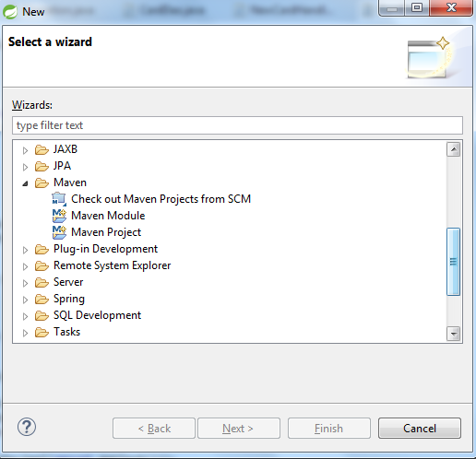Click the Server folder icon
The width and height of the screenshot is (476, 459).
pyautogui.click(x=42, y=283)
